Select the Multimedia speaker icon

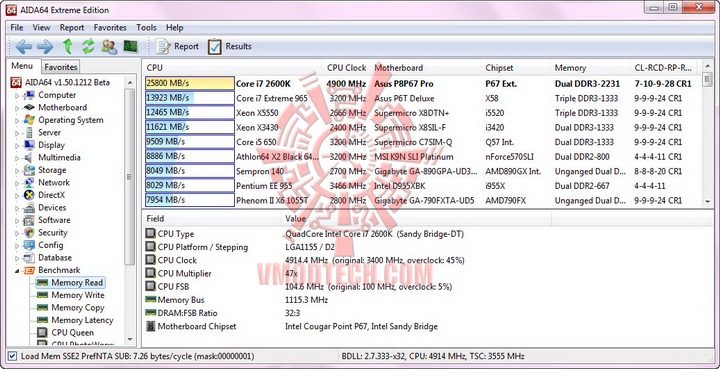point(29,158)
